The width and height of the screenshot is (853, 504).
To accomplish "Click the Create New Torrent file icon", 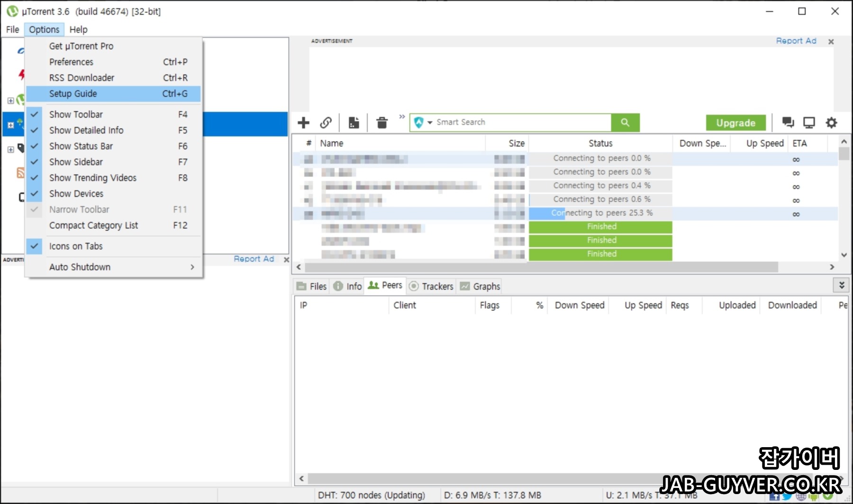I will 354,123.
